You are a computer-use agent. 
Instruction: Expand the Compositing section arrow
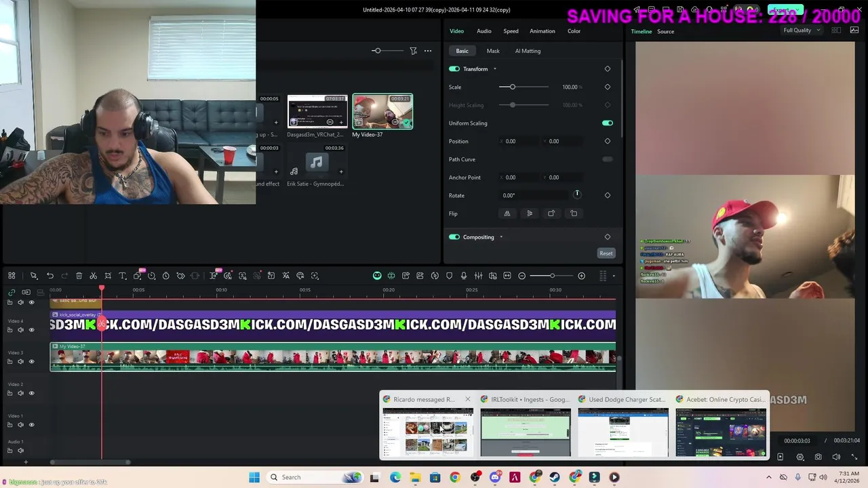click(501, 237)
